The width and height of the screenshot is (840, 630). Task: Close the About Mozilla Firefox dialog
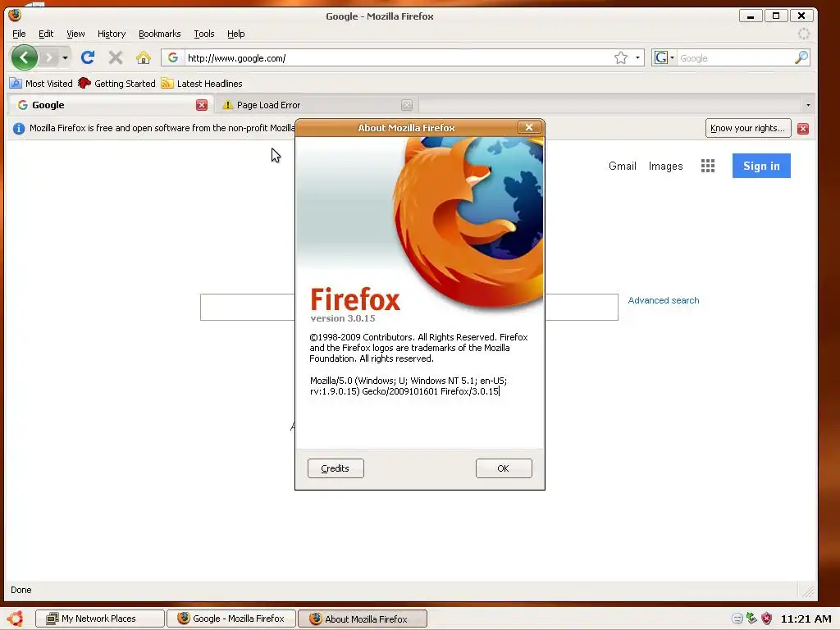pos(529,127)
